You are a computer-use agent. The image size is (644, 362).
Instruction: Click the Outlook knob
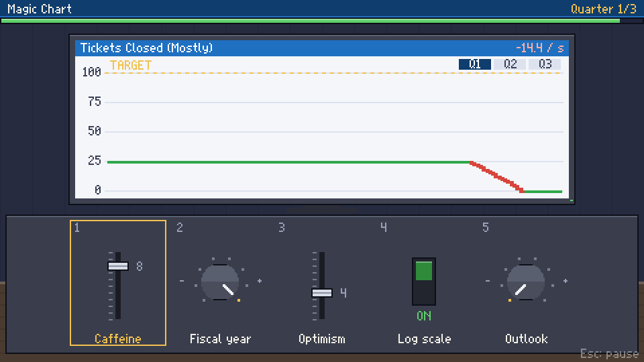point(526,282)
